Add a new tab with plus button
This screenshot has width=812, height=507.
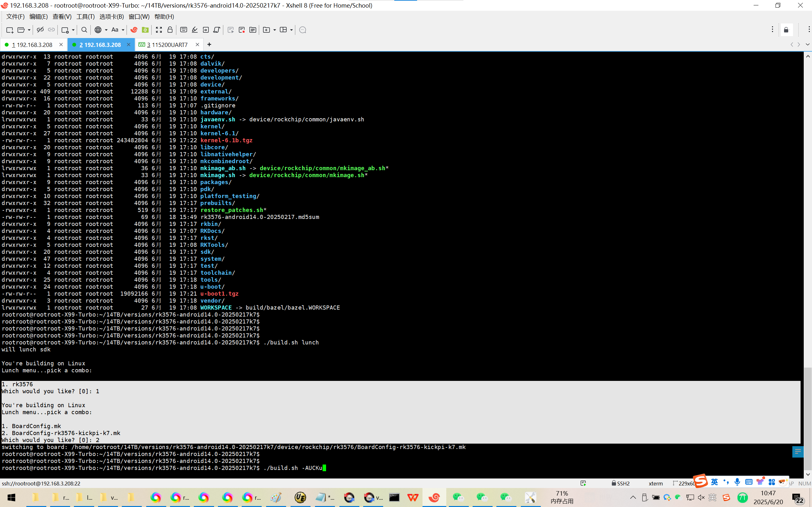click(x=209, y=45)
